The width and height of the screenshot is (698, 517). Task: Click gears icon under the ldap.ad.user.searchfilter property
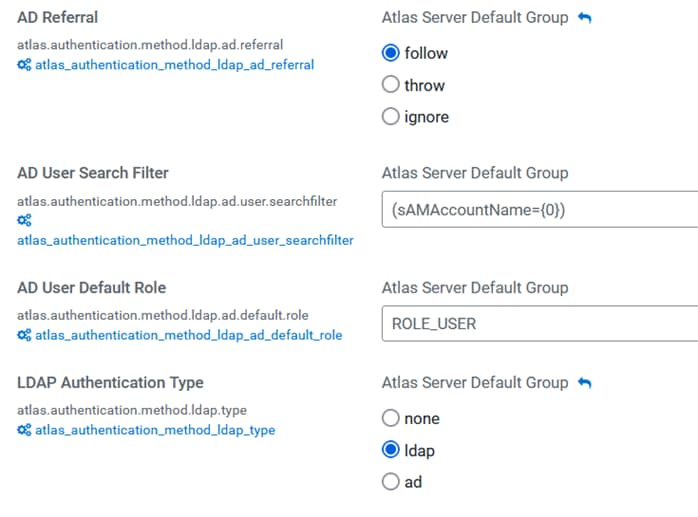(24, 220)
